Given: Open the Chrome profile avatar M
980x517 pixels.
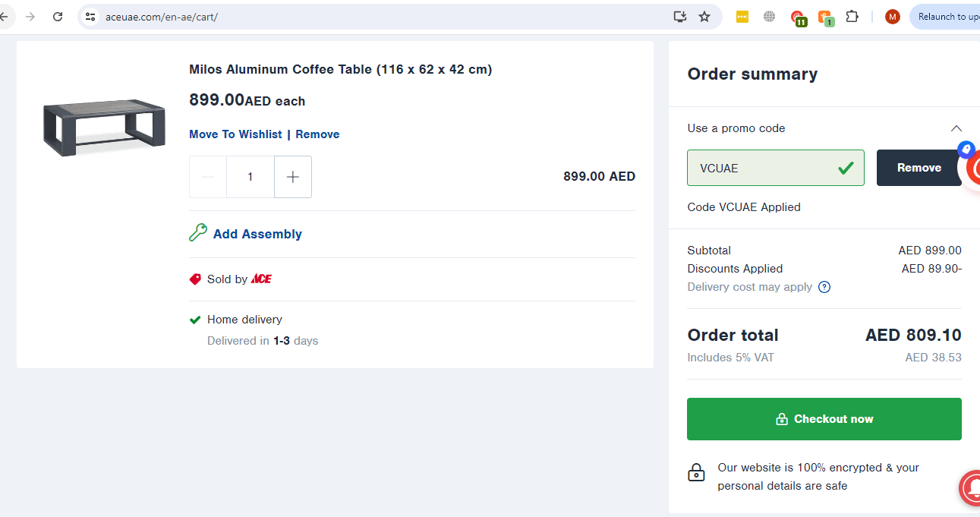Looking at the screenshot, I should tap(892, 15).
